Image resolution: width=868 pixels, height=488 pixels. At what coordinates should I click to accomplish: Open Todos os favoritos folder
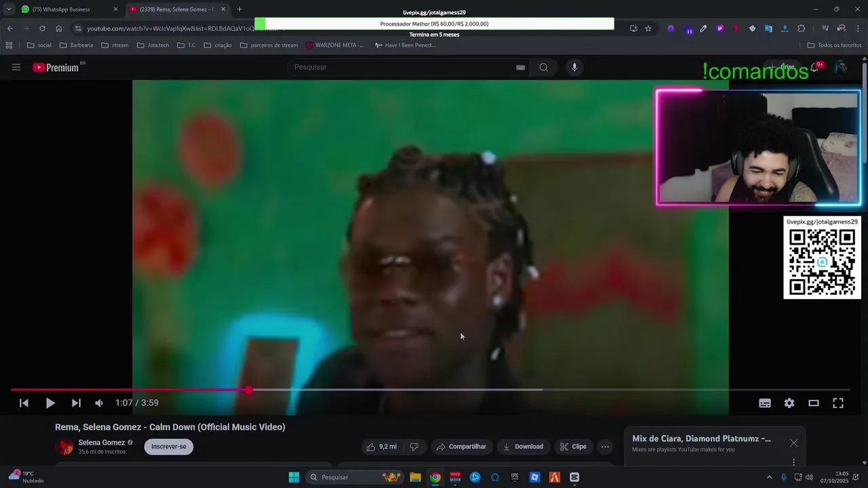pyautogui.click(x=834, y=45)
